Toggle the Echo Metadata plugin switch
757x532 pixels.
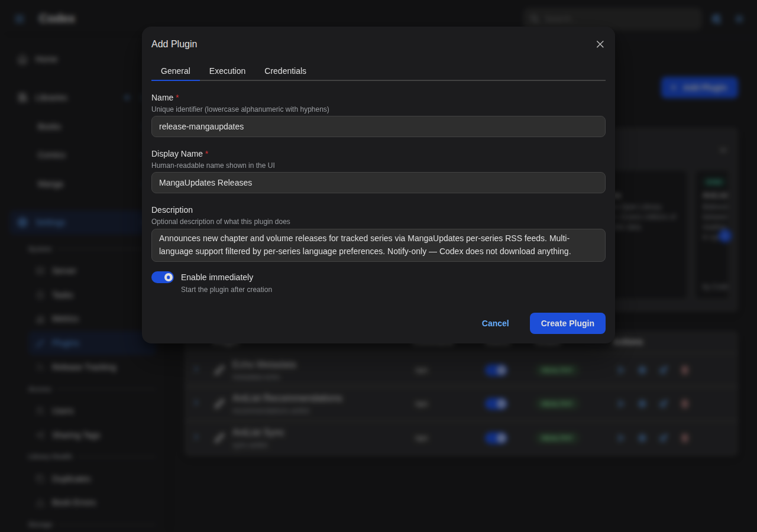(496, 370)
